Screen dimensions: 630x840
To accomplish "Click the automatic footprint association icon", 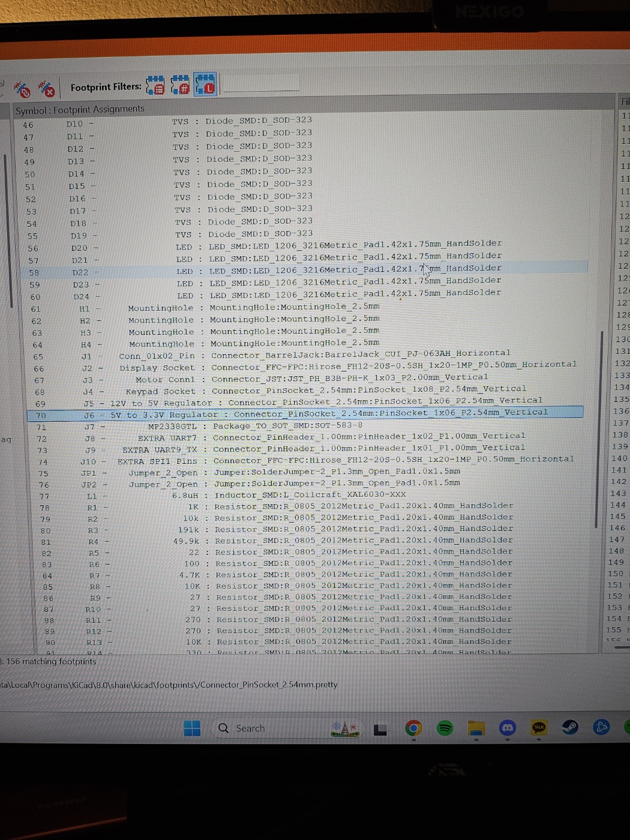I will click(x=22, y=90).
